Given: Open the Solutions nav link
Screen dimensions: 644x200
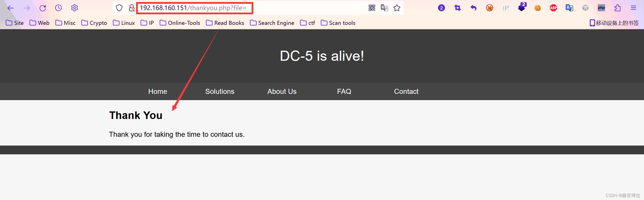Looking at the screenshot, I should point(220,91).
